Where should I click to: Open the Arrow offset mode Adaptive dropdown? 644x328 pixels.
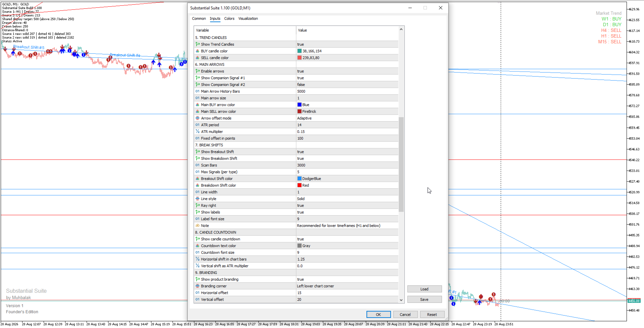(347, 118)
